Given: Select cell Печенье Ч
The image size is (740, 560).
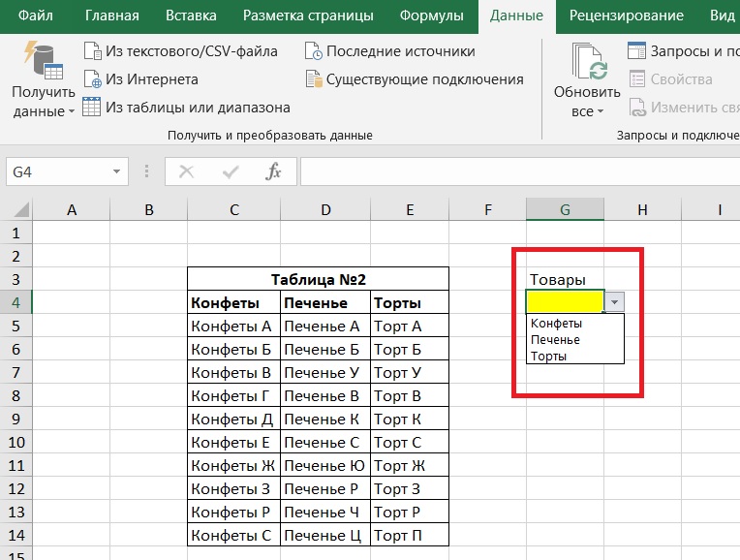Looking at the screenshot, I should pos(325,512).
